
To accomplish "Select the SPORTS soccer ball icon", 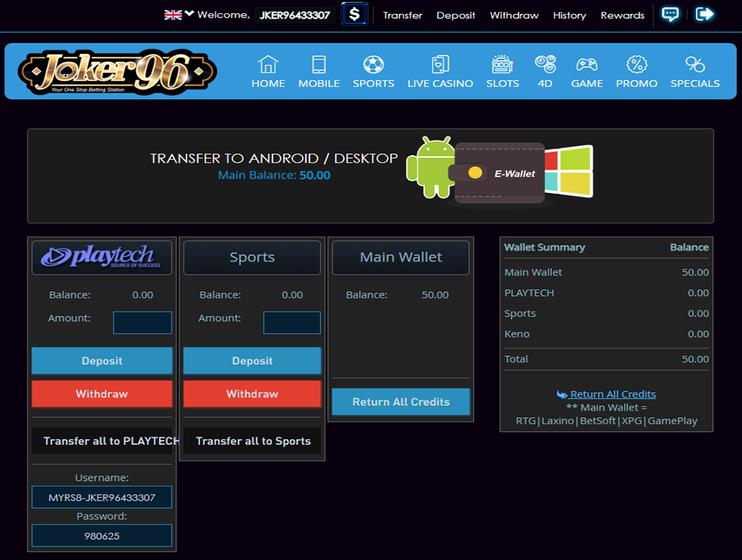I will click(373, 65).
